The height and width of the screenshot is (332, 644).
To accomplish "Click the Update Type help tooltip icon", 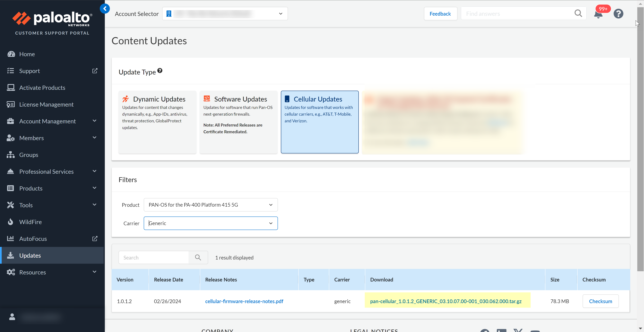I will 160,71.
